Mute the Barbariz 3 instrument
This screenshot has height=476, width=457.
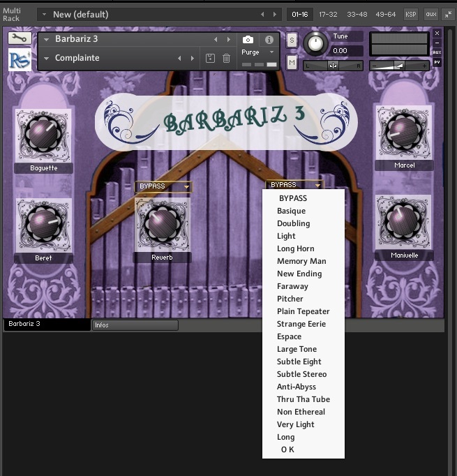click(x=292, y=63)
